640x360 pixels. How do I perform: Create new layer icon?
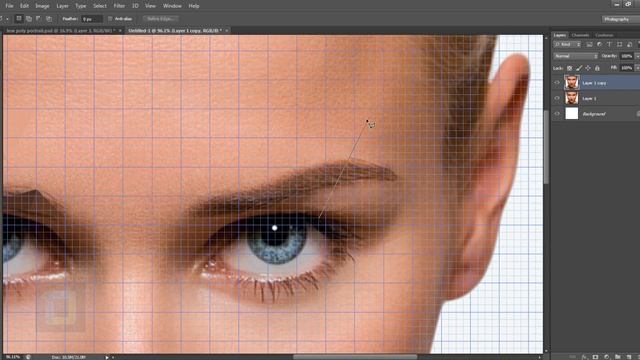[x=629, y=357]
